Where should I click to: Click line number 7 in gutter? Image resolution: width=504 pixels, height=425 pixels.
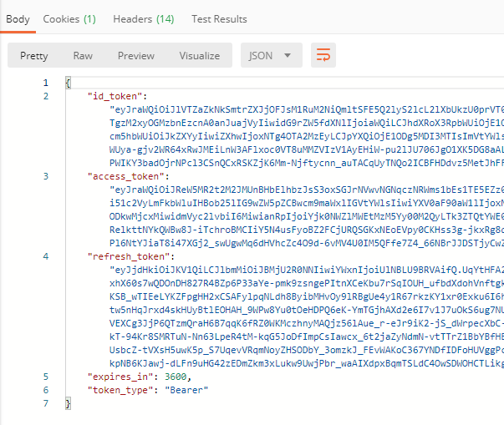pyautogui.click(x=46, y=403)
